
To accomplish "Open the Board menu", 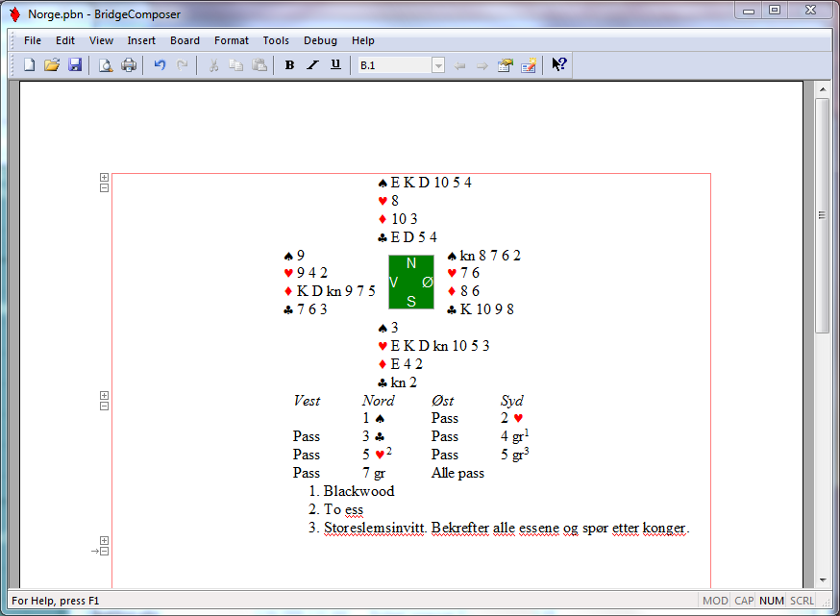I will [185, 40].
